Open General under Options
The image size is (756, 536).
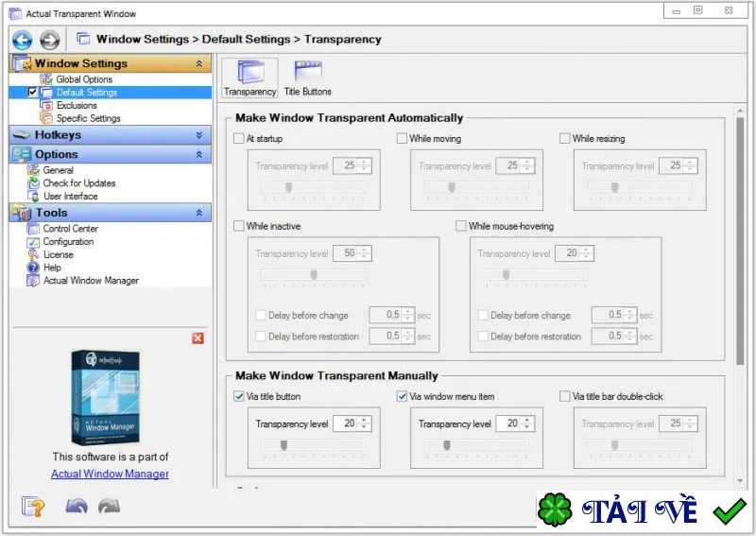point(58,170)
